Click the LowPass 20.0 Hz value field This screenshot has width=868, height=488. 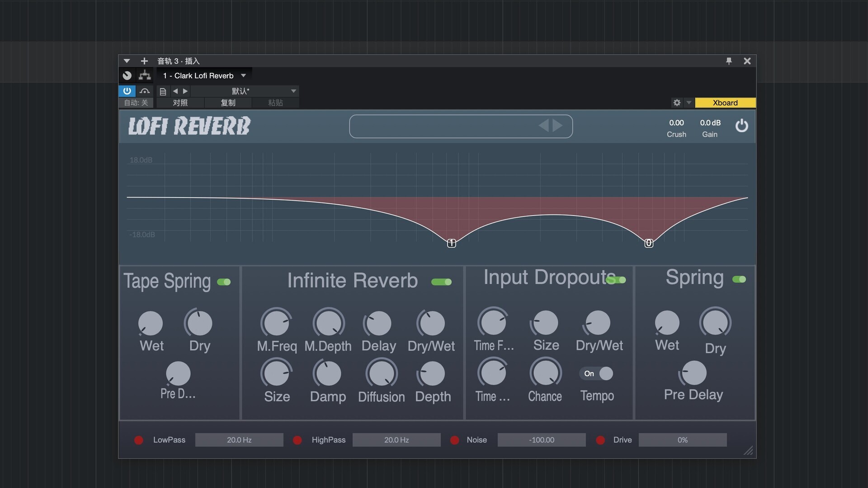pyautogui.click(x=239, y=440)
